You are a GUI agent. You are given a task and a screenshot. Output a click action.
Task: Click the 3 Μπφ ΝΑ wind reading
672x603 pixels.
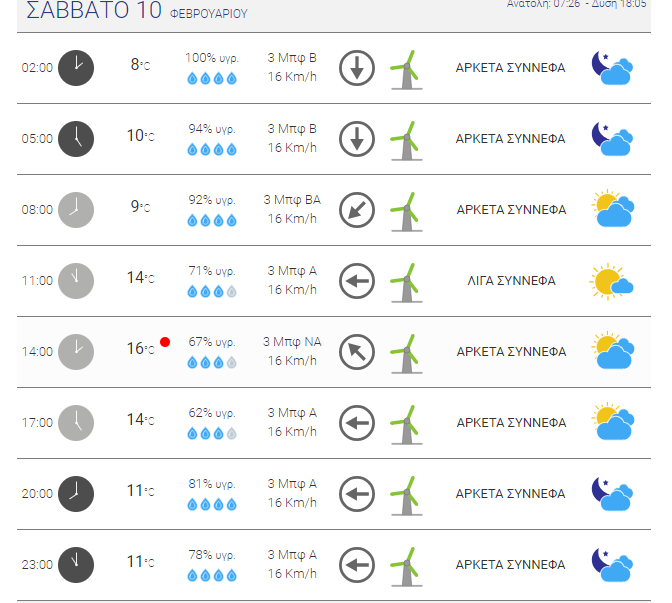(x=292, y=342)
